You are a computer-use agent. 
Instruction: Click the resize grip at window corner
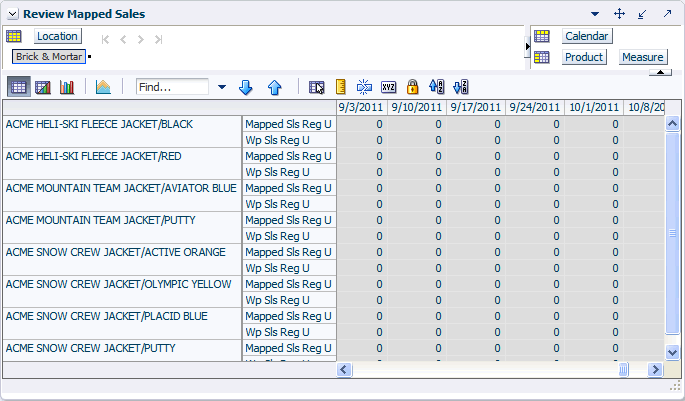pos(675,386)
